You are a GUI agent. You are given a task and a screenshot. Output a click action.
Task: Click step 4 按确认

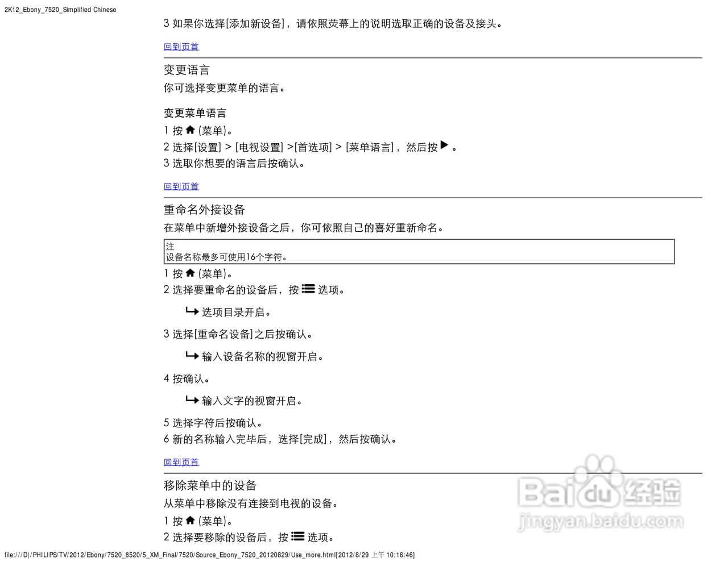pyautogui.click(x=187, y=378)
